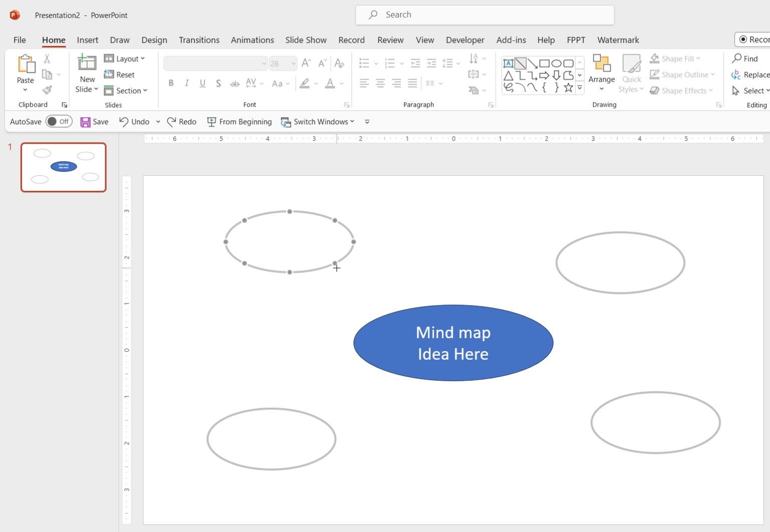Select the Oval shape in the Drawing gallery
This screenshot has height=532, width=770.
(556, 63)
